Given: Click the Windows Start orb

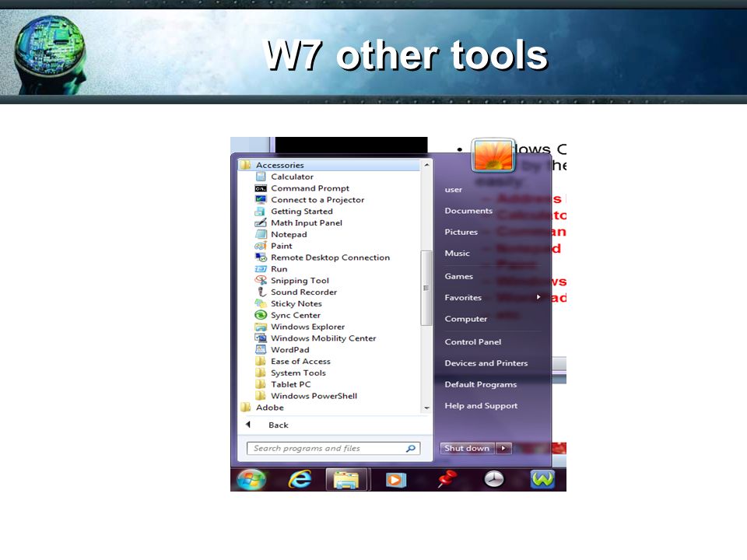Looking at the screenshot, I should tap(251, 479).
